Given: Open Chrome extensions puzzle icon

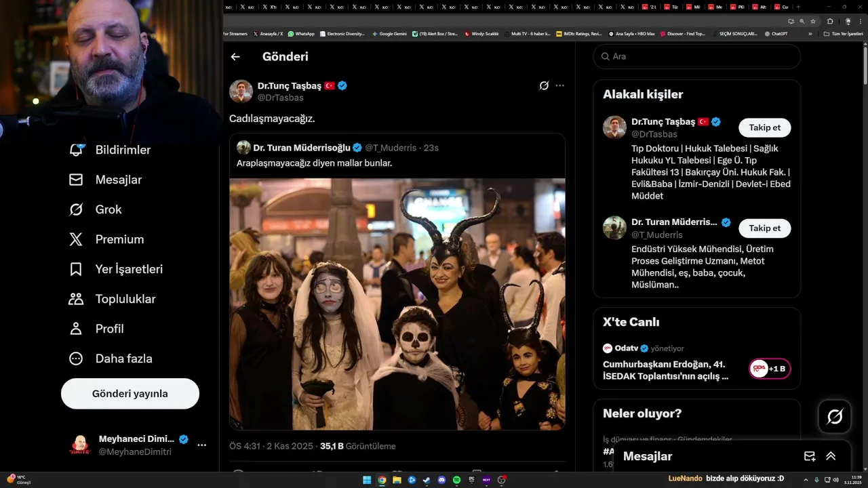Looking at the screenshot, I should tap(830, 21).
